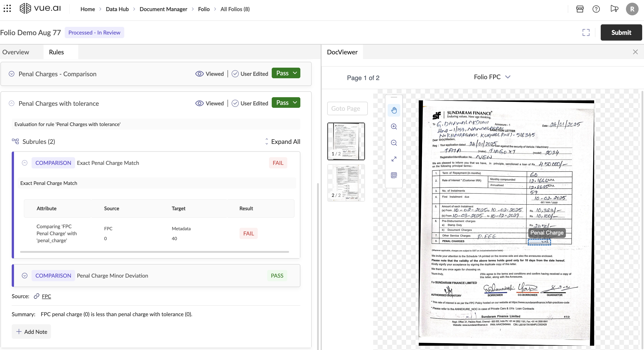Image resolution: width=644 pixels, height=350 pixels.
Task: Open the apps grid launcher icon
Action: click(7, 9)
